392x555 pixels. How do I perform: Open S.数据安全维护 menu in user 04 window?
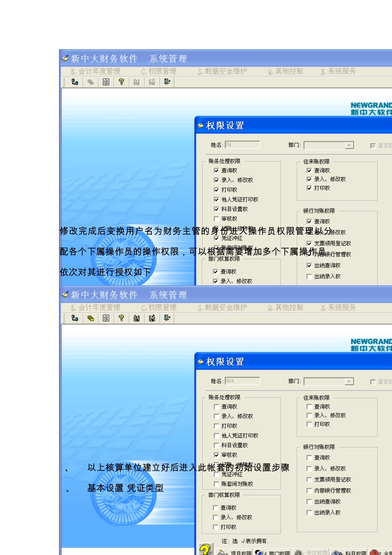point(222,71)
